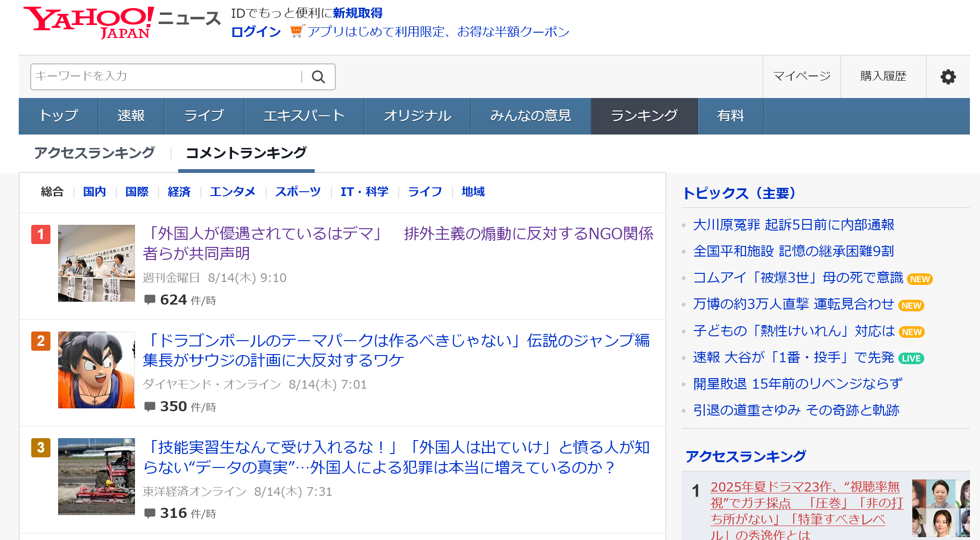The width and height of the screenshot is (980, 540).
Task: Select the IT・科学 category filter
Action: tap(365, 192)
